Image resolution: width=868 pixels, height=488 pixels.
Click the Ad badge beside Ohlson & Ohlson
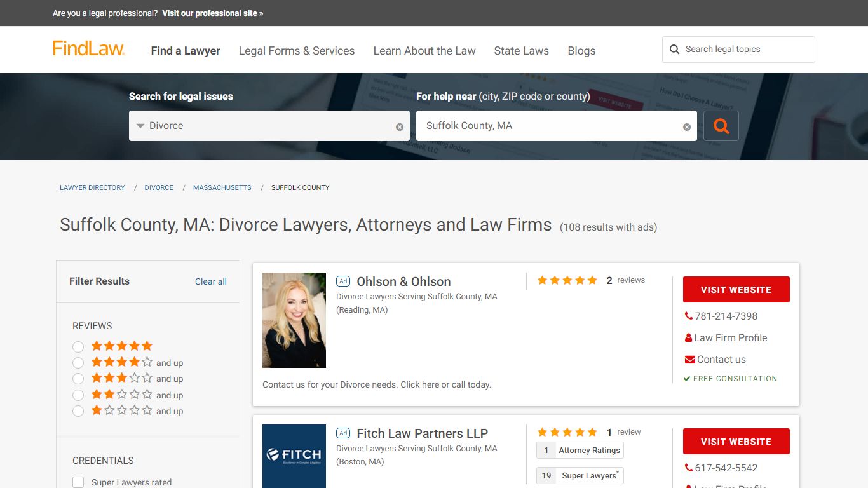tap(343, 281)
